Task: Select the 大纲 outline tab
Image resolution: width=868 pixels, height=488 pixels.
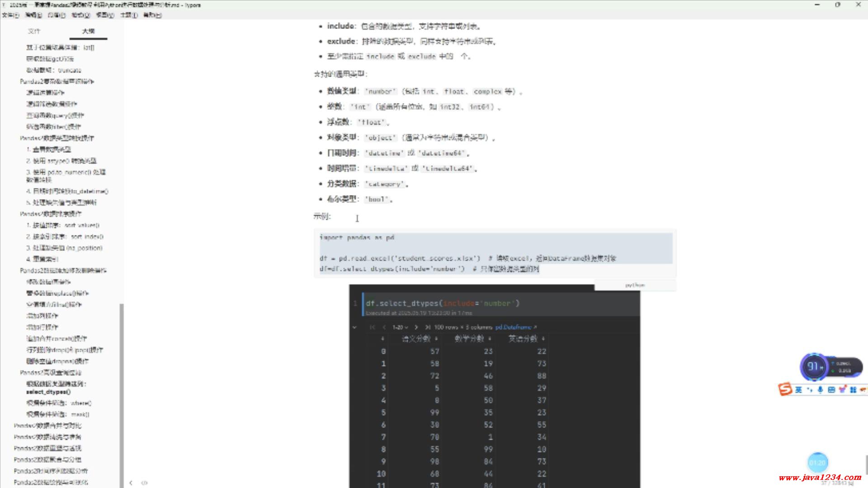Action: pyautogui.click(x=89, y=31)
